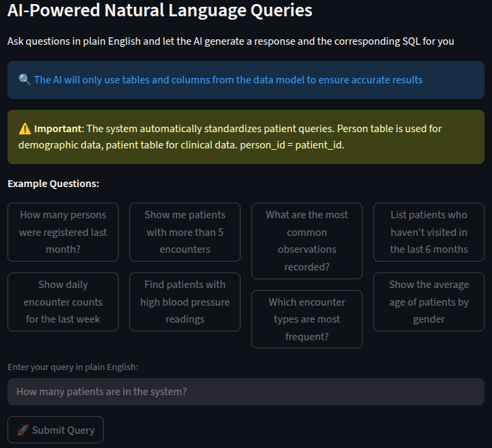492x448 pixels.
Task: Click the 'Enter your query in plain English' label
Action: pos(73,367)
